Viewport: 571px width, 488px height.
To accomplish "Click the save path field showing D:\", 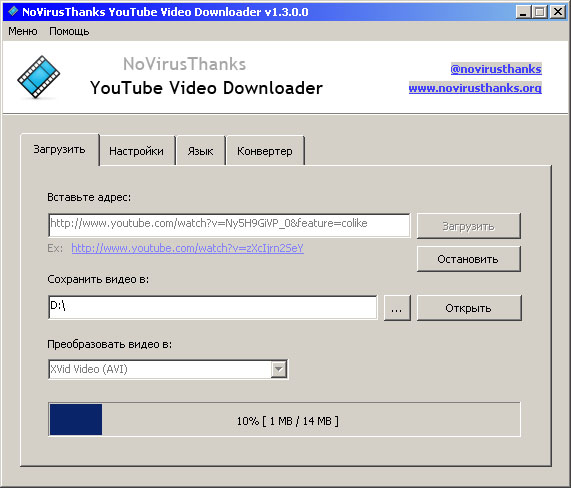I will coord(213,308).
